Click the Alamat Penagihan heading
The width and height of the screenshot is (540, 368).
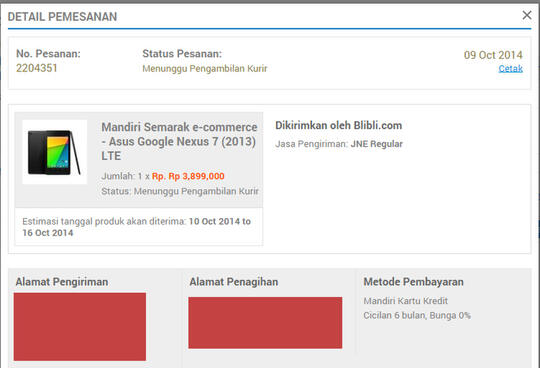(233, 282)
